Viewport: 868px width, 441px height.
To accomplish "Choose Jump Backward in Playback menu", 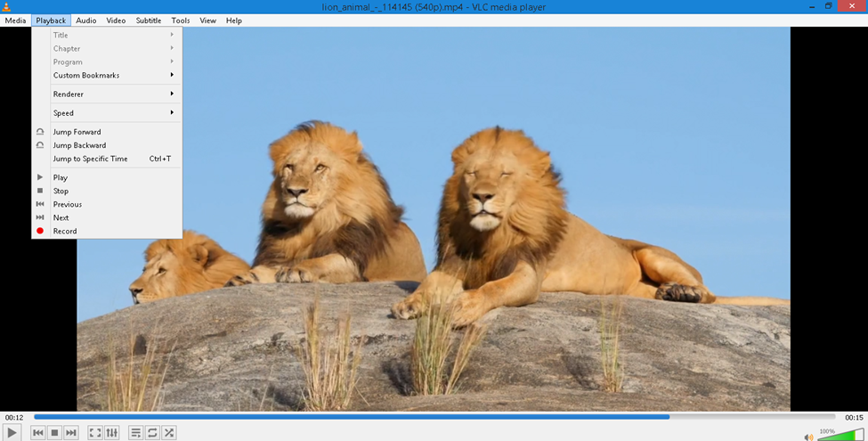I will (x=107, y=145).
